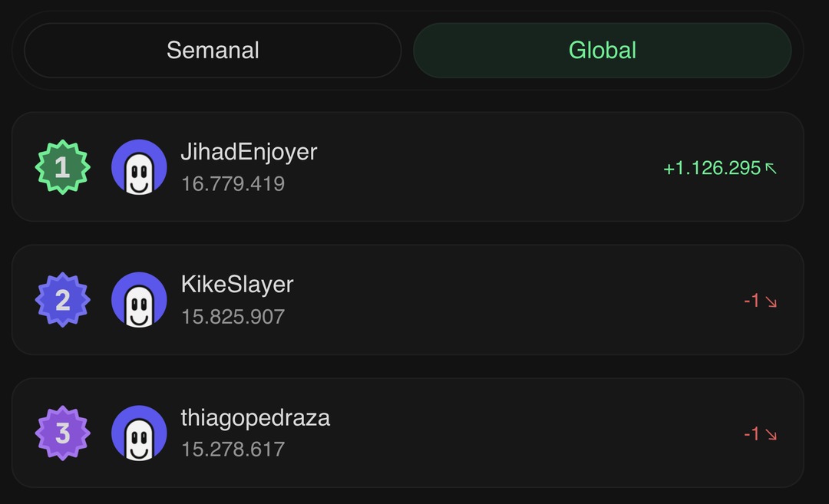The image size is (829, 504).
Task: Click the score 15.278.617
Action: 233,450
